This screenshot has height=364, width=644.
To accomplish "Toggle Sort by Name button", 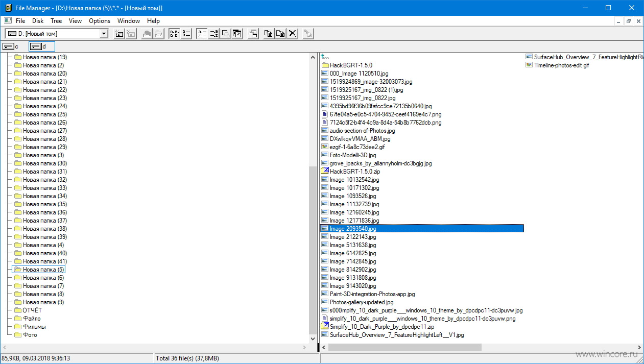I will pyautogui.click(x=202, y=34).
